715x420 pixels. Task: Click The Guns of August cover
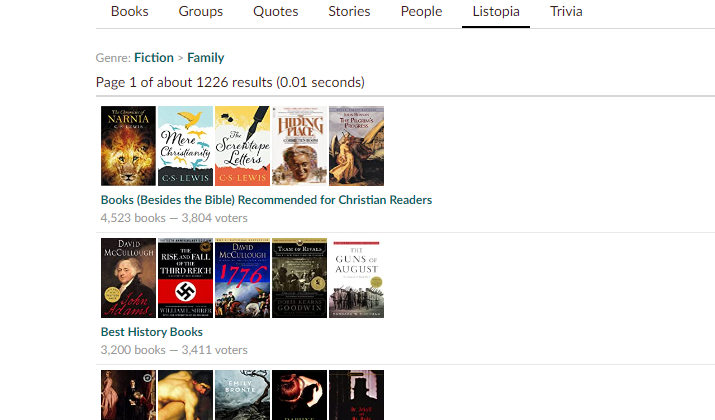[x=356, y=278]
